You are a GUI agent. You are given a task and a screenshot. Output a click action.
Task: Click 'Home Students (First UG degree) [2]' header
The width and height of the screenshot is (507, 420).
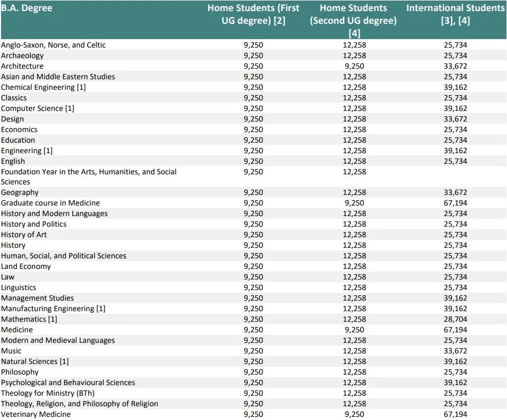pyautogui.click(x=253, y=14)
